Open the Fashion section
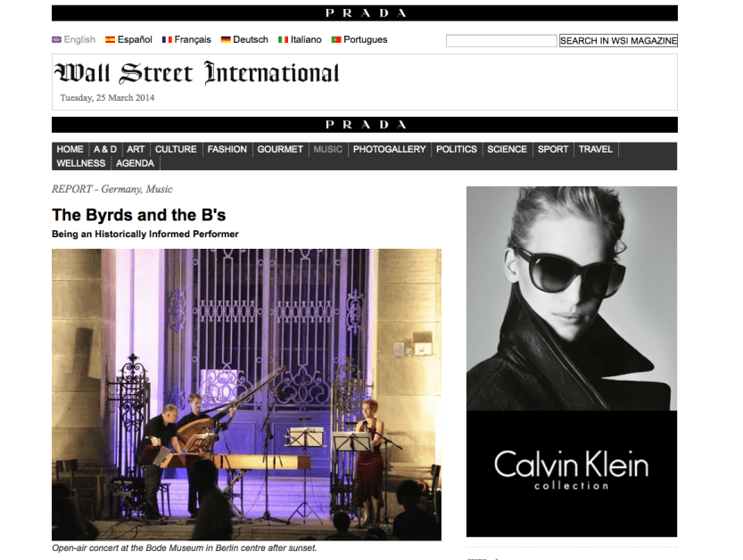 tap(227, 150)
